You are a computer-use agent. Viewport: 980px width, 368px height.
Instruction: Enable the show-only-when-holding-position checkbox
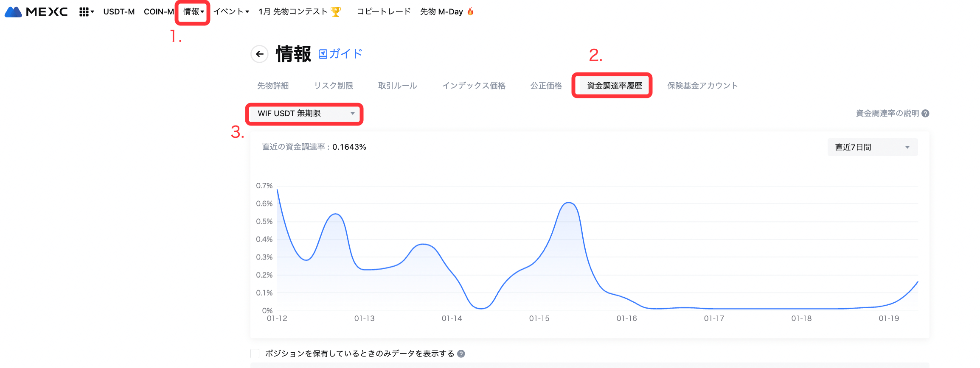pos(255,354)
